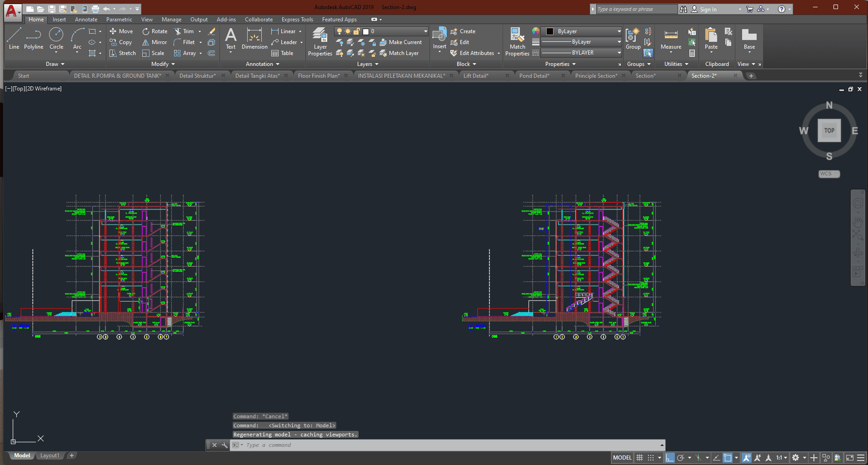Switch to the Layout1 tab
The image size is (868, 465).
50,455
